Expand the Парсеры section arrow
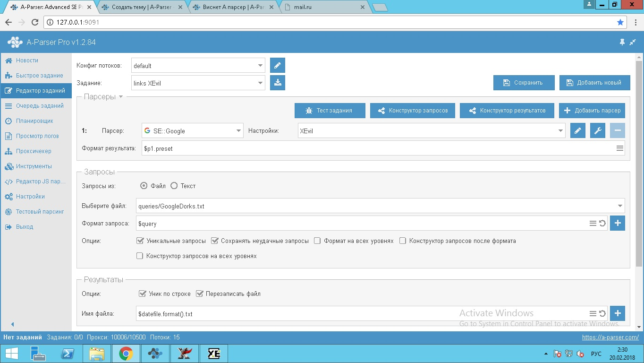Viewport: 644px width, 363px height. pyautogui.click(x=120, y=97)
